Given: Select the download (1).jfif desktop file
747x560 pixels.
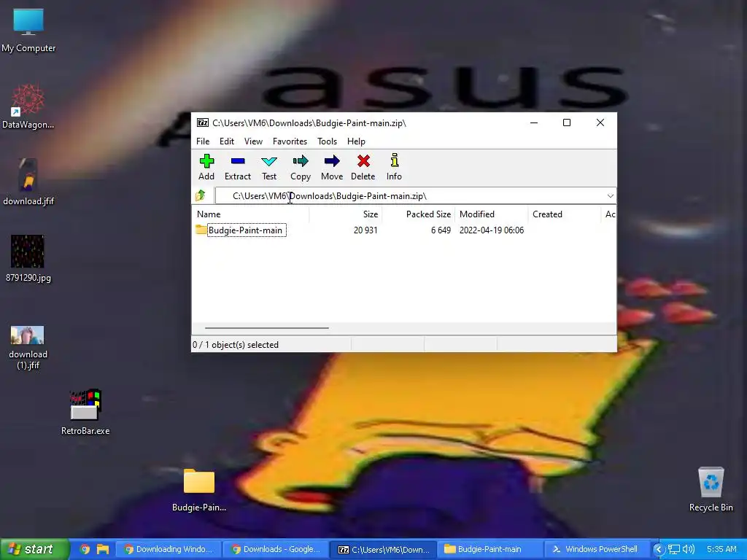Looking at the screenshot, I should point(28,348).
